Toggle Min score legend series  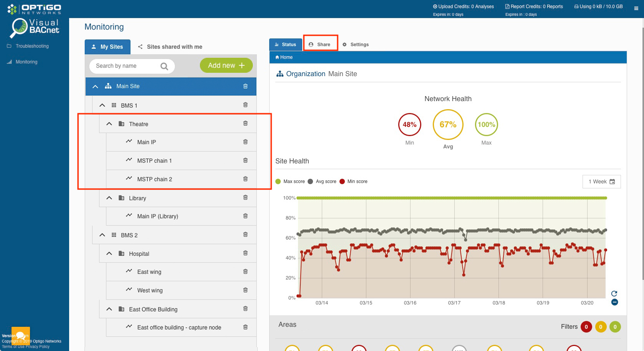click(353, 181)
